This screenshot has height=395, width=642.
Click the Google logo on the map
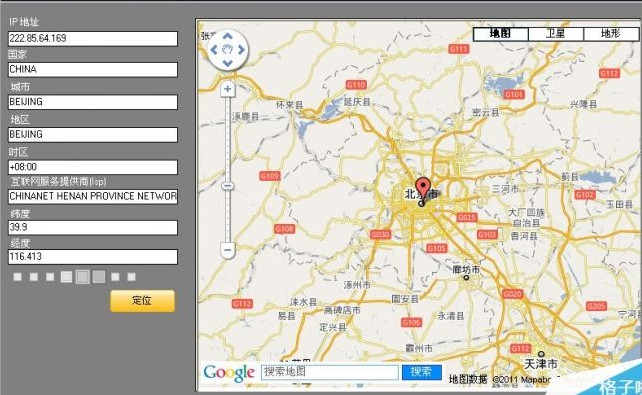(x=229, y=373)
